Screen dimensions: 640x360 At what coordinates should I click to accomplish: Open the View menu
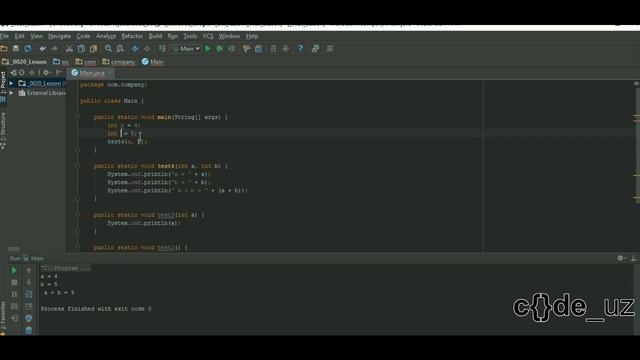click(36, 36)
